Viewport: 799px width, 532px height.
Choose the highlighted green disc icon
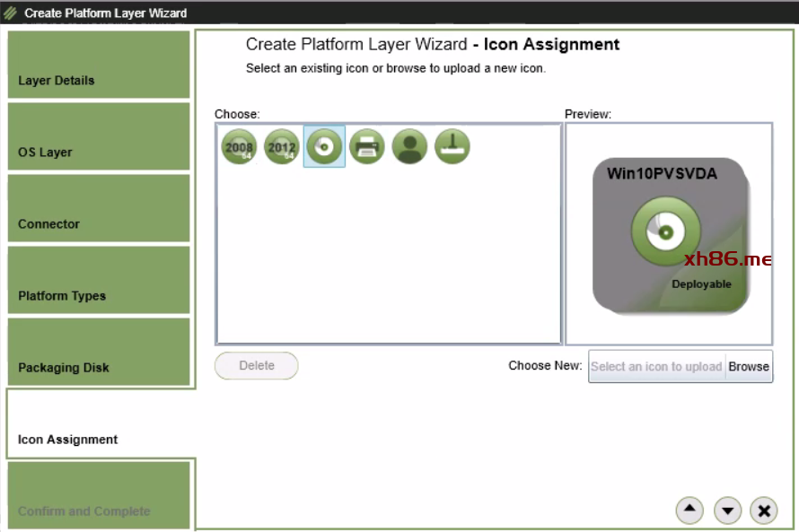[324, 146]
